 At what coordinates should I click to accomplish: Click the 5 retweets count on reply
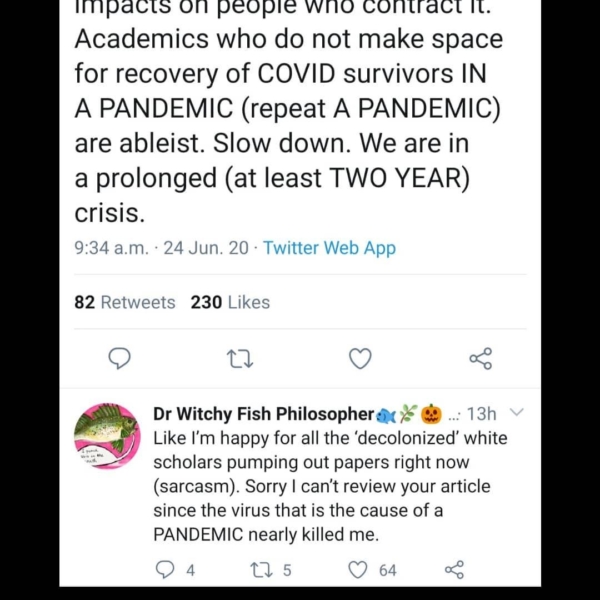tap(287, 569)
